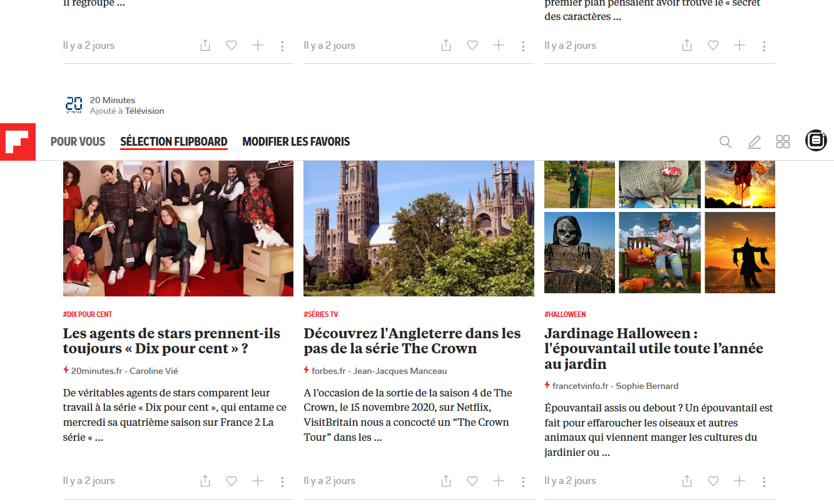834x504 pixels.
Task: Open the scarecrow photo collage thumbnail
Action: pyautogui.click(x=659, y=227)
